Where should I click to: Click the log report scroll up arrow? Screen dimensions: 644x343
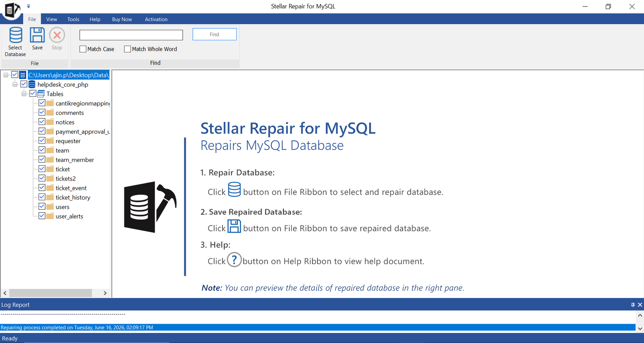coord(640,315)
